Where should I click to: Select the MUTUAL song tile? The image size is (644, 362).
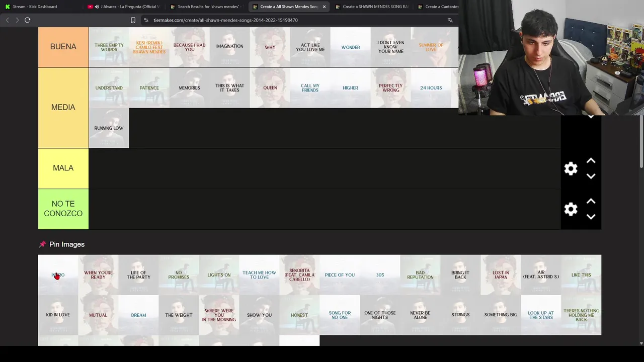pyautogui.click(x=98, y=315)
